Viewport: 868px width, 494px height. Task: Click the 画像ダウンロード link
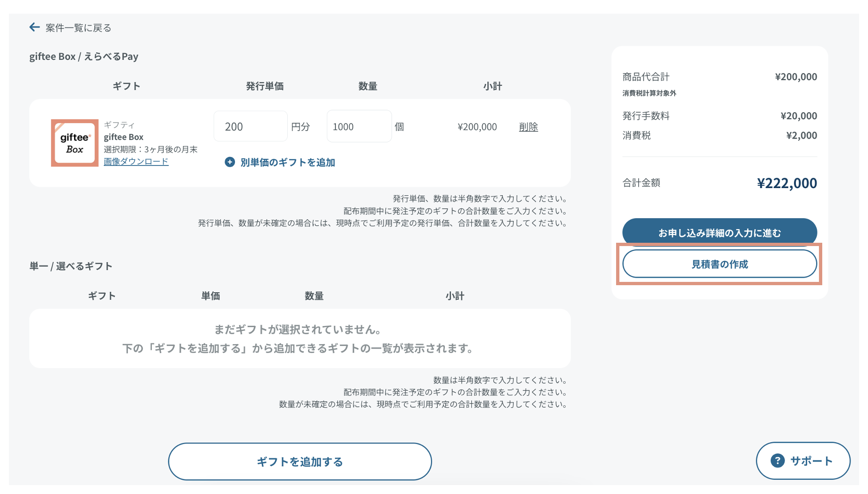pos(136,162)
